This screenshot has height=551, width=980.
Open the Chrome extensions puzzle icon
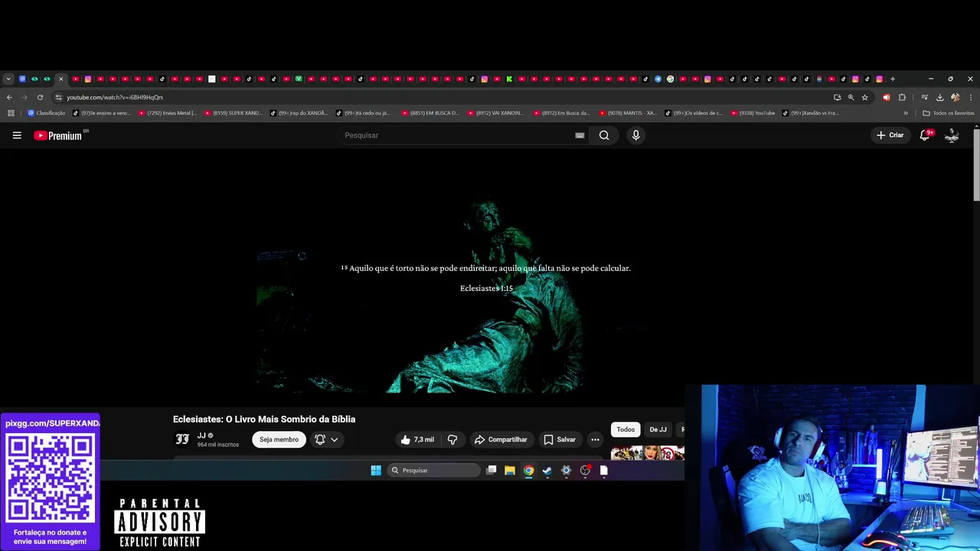coord(902,97)
